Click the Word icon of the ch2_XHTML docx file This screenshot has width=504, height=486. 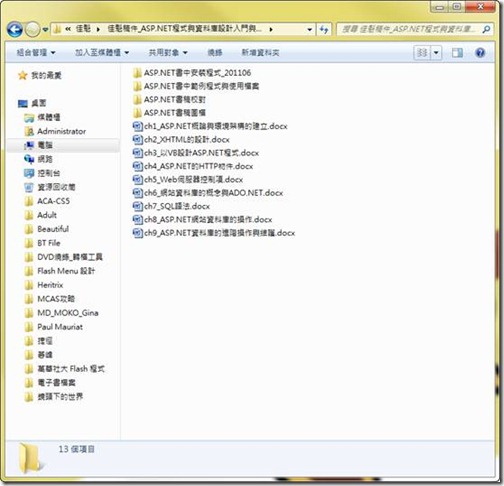[137, 139]
